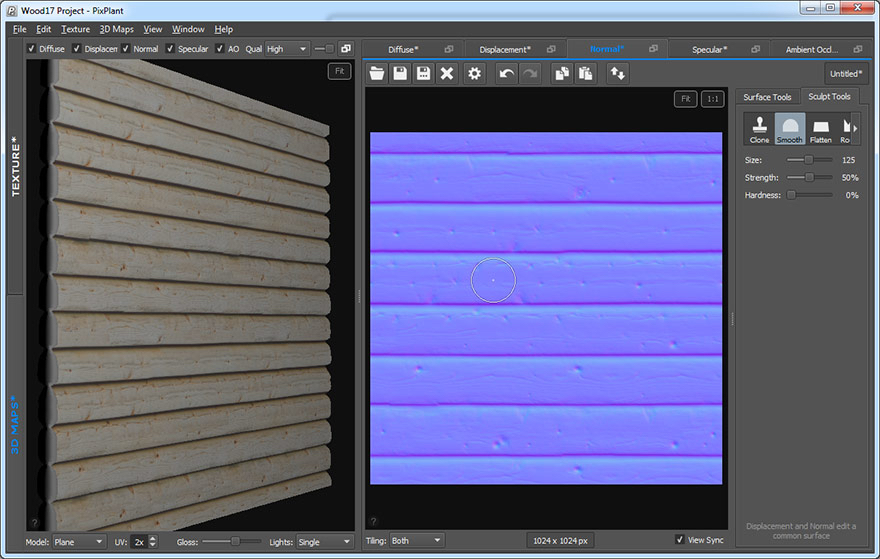
Task: Expand the Model Plane dropdown
Action: point(79,542)
